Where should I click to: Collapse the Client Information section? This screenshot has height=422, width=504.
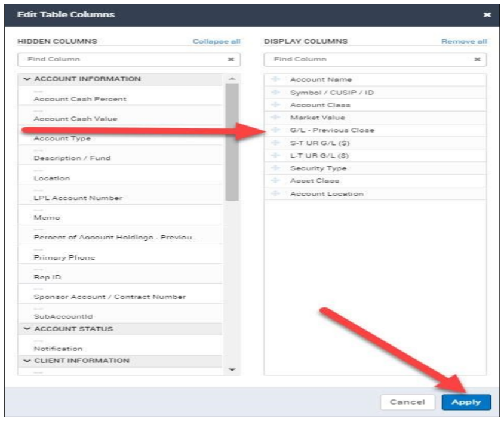[27, 361]
